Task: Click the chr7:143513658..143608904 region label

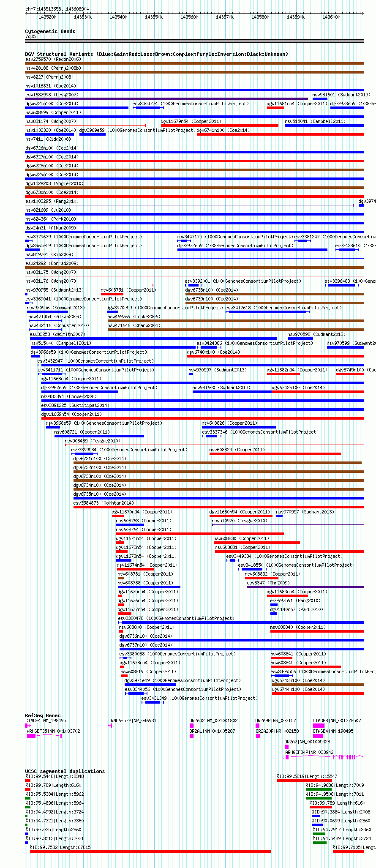Action: 57,9
